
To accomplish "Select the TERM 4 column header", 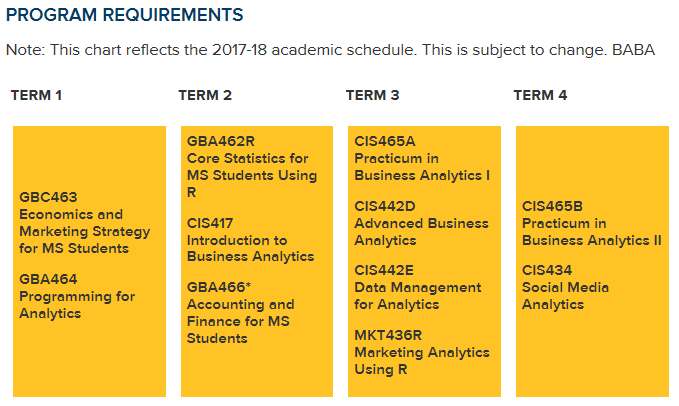I will click(x=540, y=96).
